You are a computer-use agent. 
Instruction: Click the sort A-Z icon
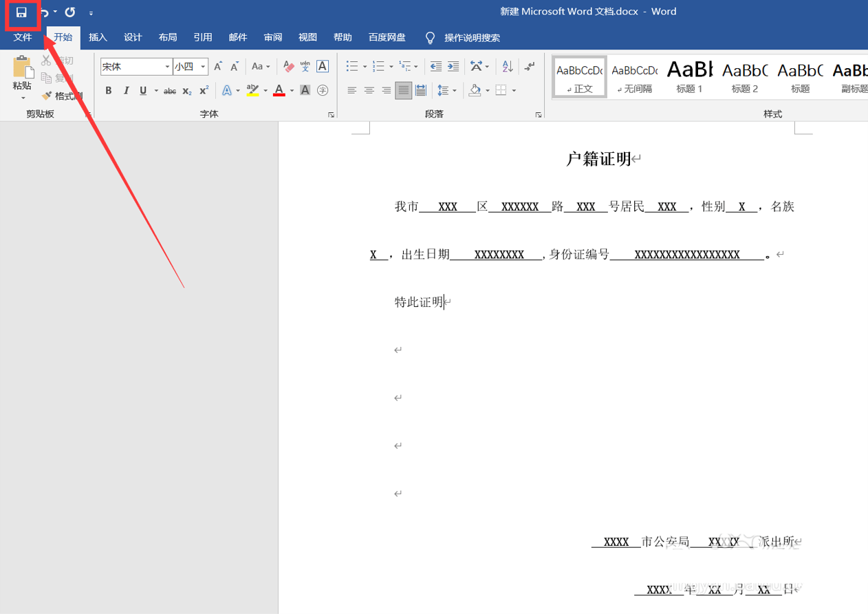[x=508, y=67]
